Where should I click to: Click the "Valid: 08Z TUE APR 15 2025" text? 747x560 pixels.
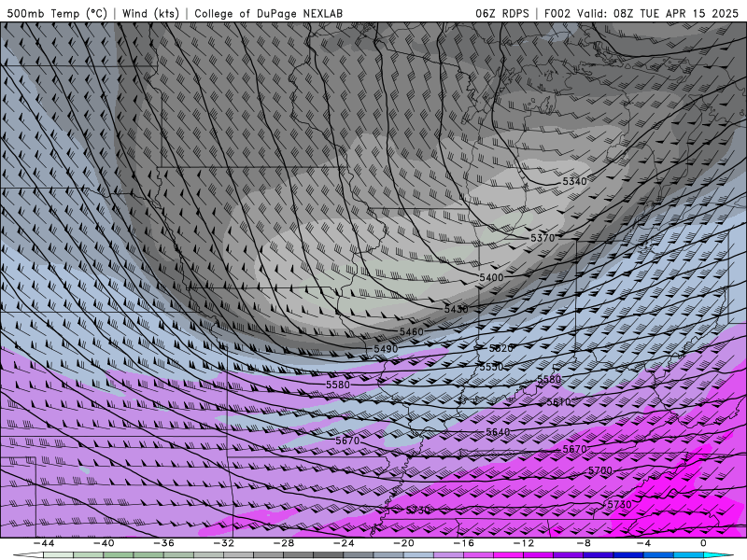657,13
